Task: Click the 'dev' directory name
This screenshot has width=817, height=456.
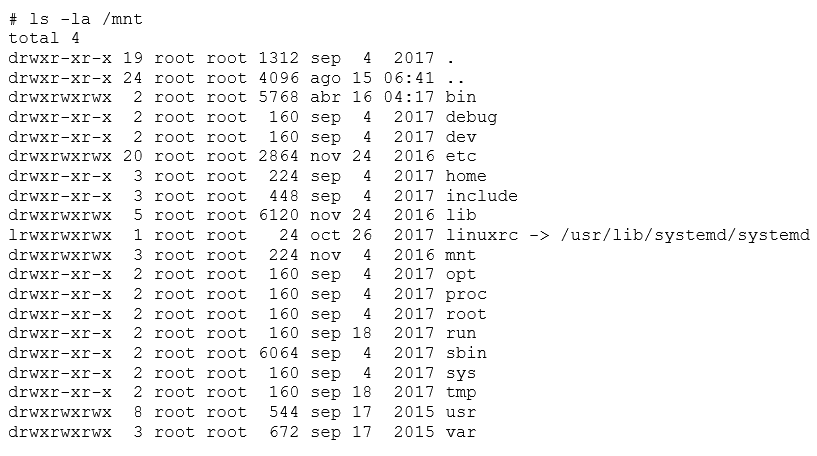Action: (461, 137)
